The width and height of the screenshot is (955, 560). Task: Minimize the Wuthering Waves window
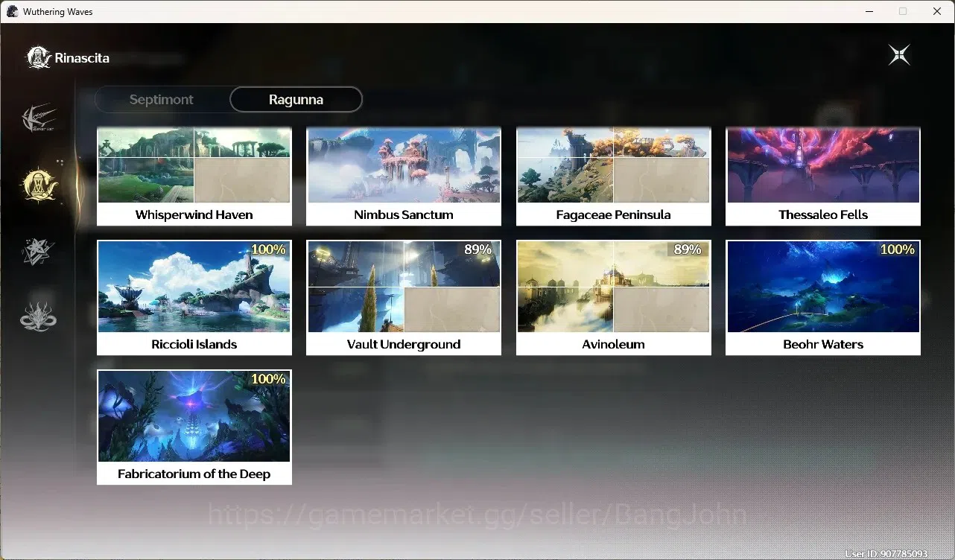click(869, 11)
